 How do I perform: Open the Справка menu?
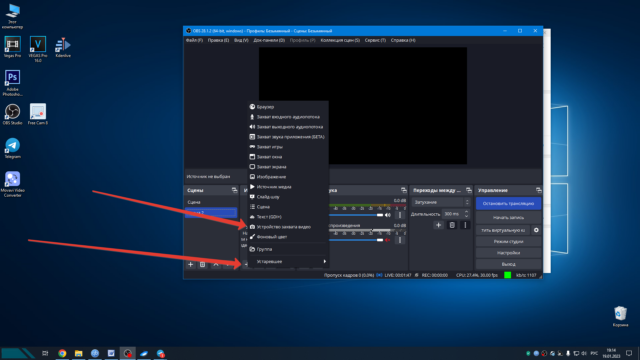403,40
